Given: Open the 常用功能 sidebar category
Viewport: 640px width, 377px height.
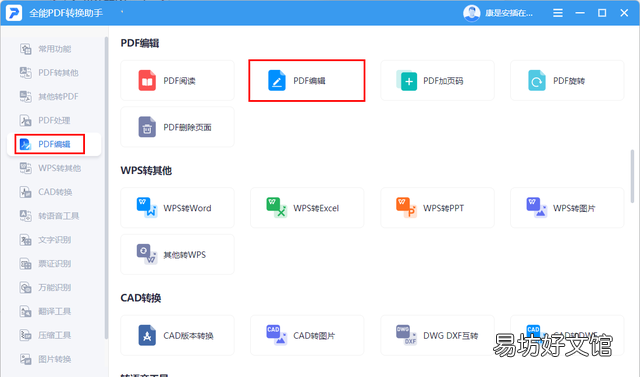Looking at the screenshot, I should [x=45, y=49].
